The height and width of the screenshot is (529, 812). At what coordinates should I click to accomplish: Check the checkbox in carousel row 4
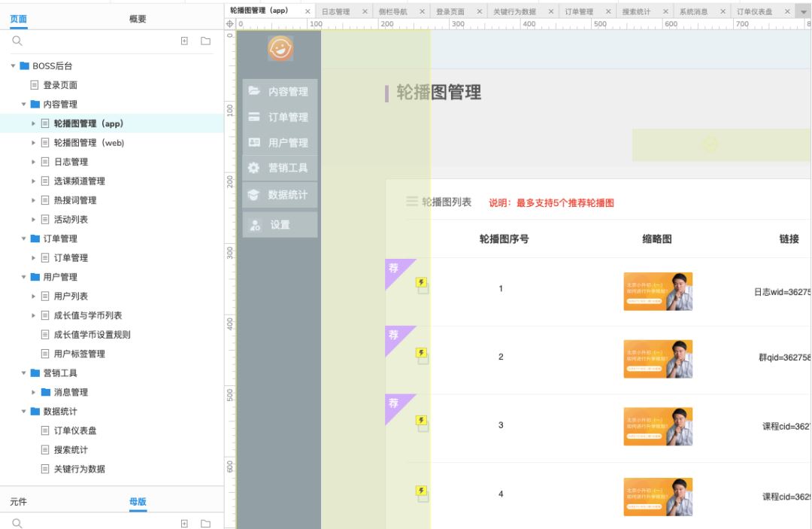[x=424, y=496]
